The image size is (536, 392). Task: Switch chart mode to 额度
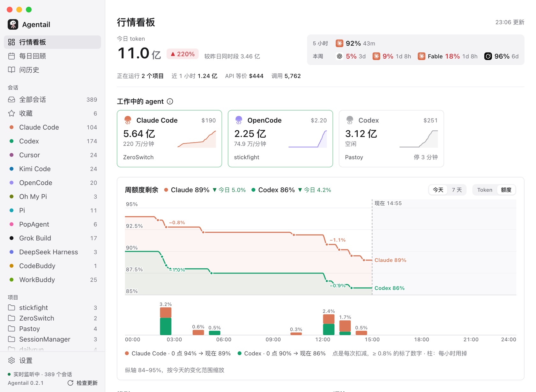(506, 190)
